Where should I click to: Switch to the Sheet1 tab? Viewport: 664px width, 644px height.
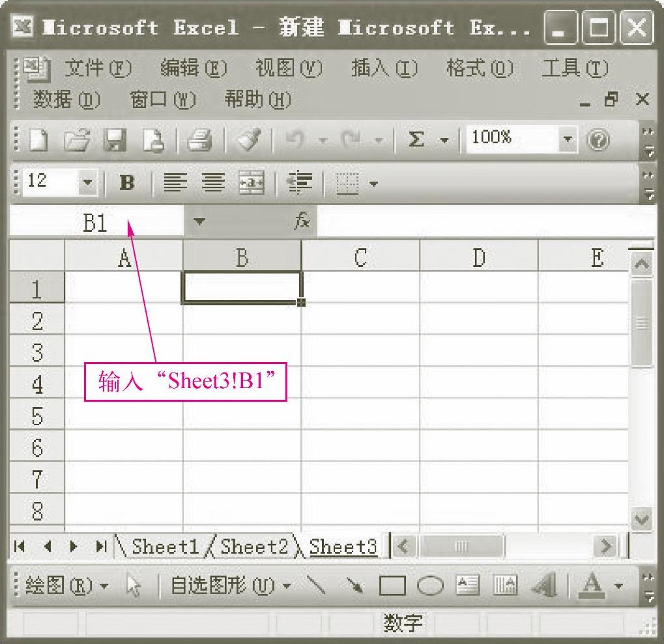pyautogui.click(x=165, y=547)
